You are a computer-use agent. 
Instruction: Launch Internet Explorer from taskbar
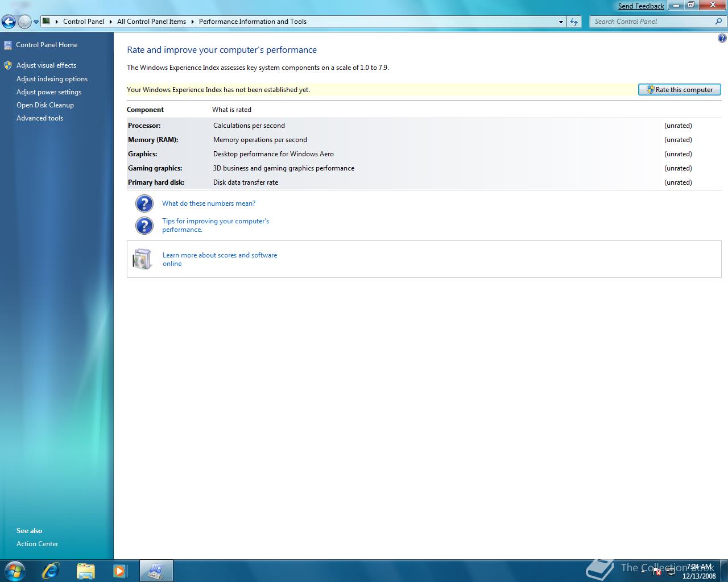[x=51, y=571]
